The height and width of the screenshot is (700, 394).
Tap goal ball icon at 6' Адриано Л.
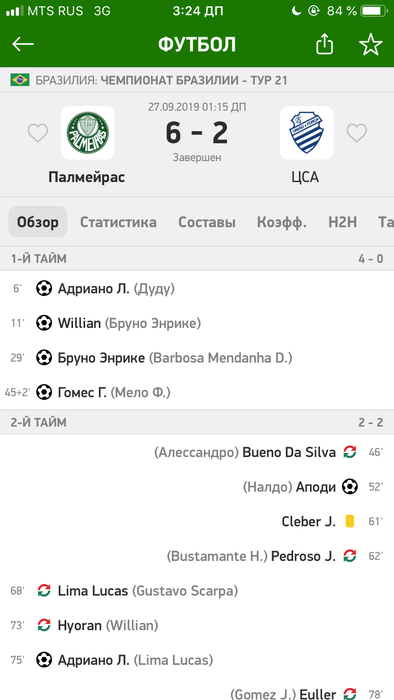(x=44, y=288)
